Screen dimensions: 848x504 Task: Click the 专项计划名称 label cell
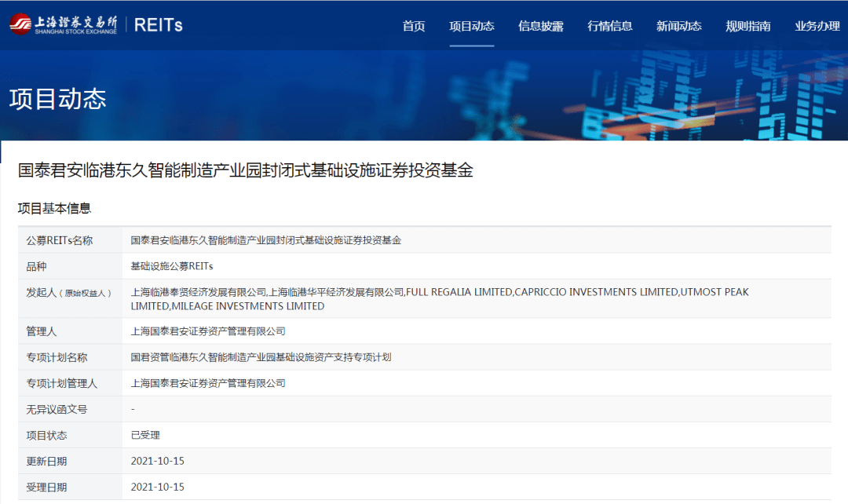click(71, 357)
